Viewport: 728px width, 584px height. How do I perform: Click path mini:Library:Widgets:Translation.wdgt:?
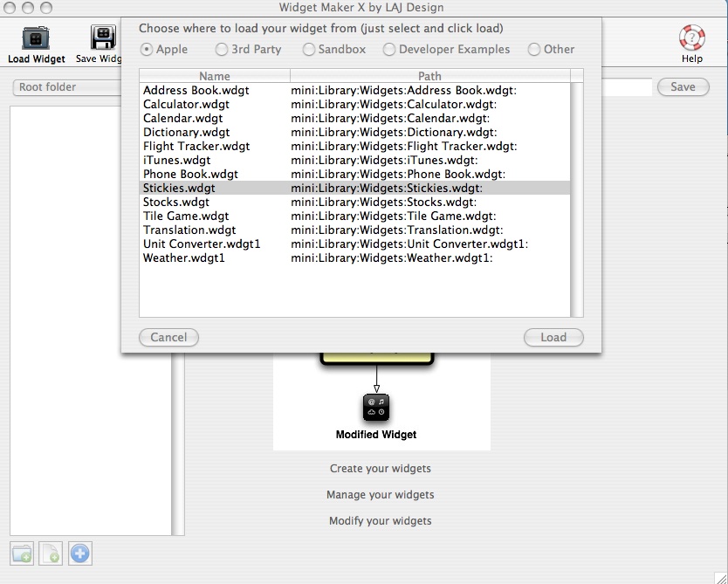(x=397, y=230)
